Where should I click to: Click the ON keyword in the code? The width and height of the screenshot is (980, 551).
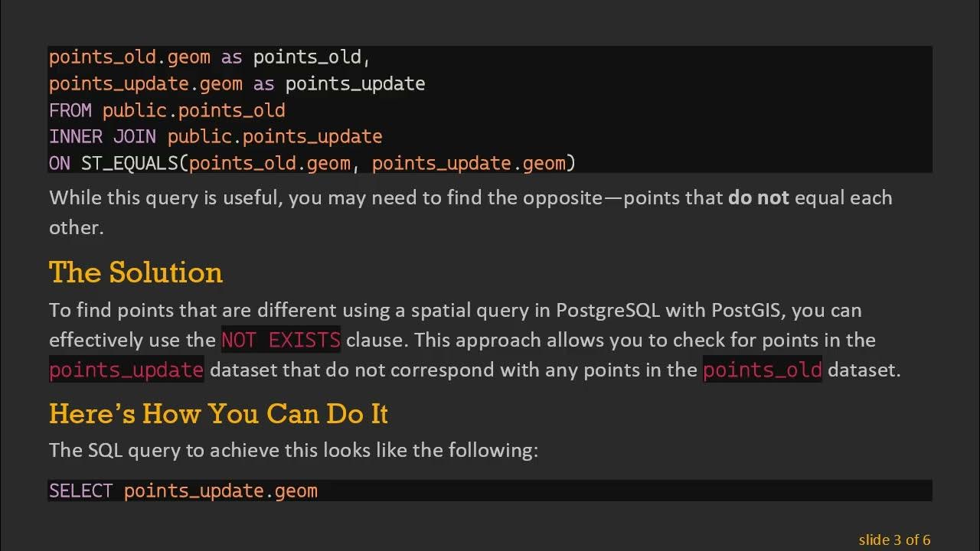click(59, 163)
